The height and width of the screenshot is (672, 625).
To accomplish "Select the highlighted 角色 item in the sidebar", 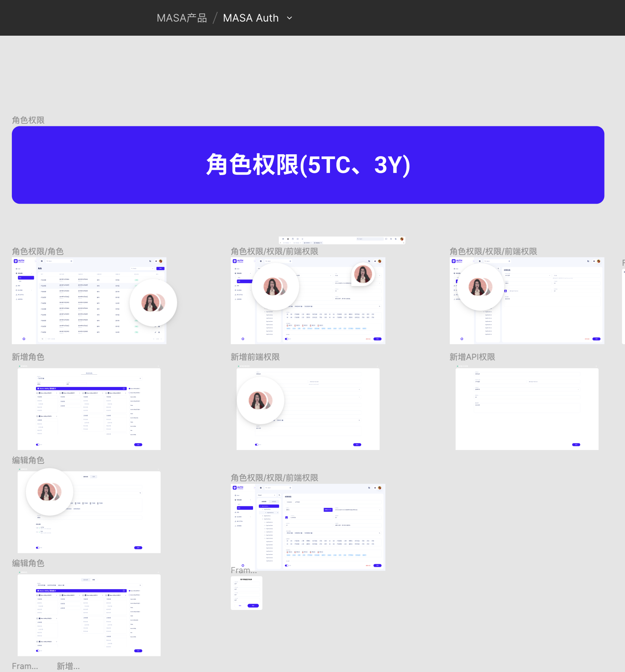I will click(x=26, y=278).
